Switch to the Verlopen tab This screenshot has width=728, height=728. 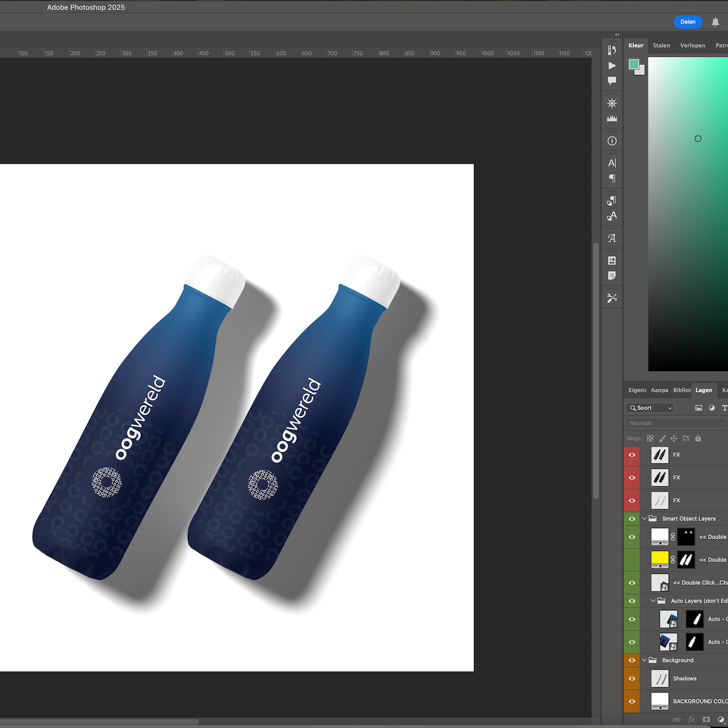[692, 45]
